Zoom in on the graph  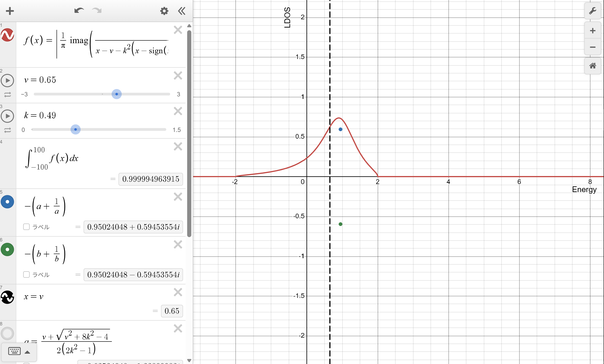592,31
